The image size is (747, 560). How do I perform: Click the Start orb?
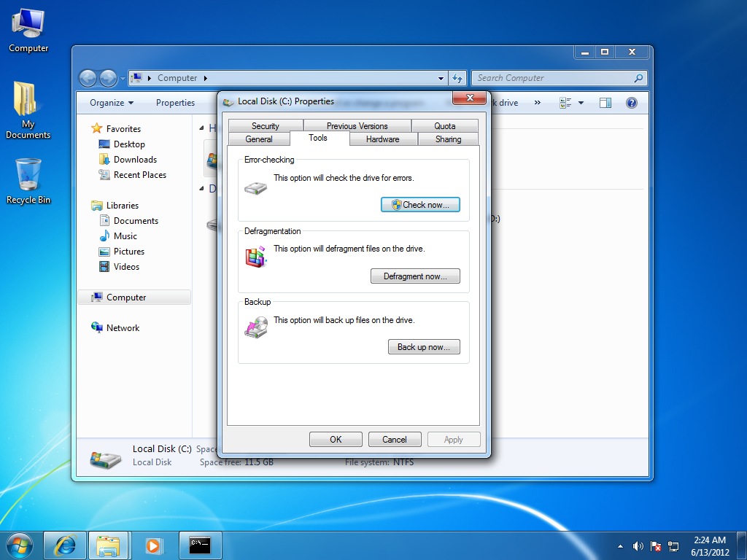(x=18, y=545)
